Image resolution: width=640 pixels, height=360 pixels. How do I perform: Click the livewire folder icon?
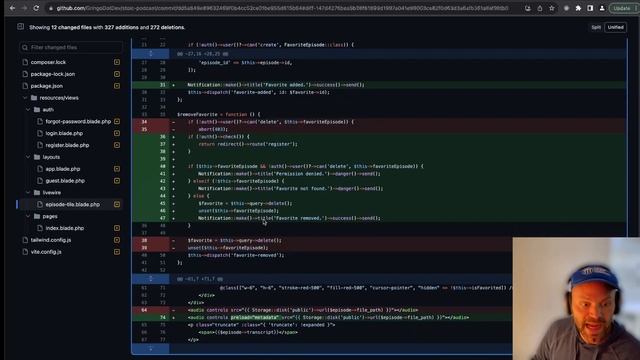pyautogui.click(x=37, y=193)
